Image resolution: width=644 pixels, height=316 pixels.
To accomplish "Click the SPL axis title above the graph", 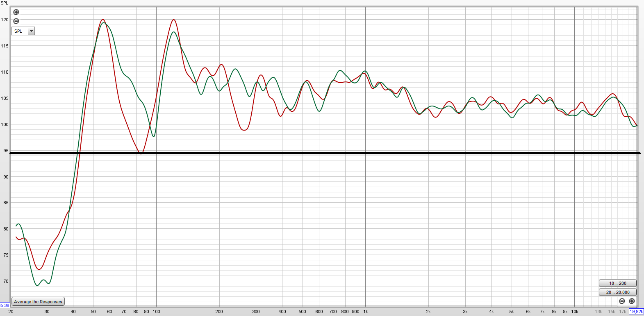I will [5, 3].
